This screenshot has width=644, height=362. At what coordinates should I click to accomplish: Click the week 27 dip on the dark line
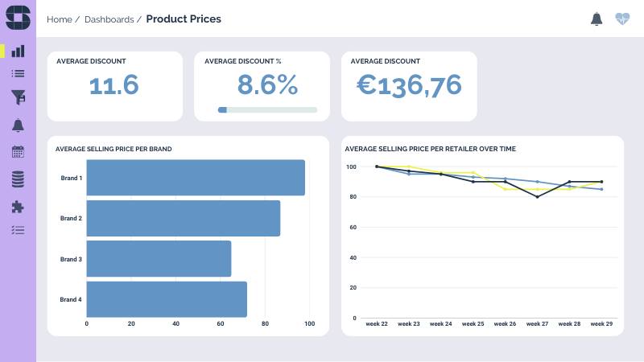(x=537, y=197)
